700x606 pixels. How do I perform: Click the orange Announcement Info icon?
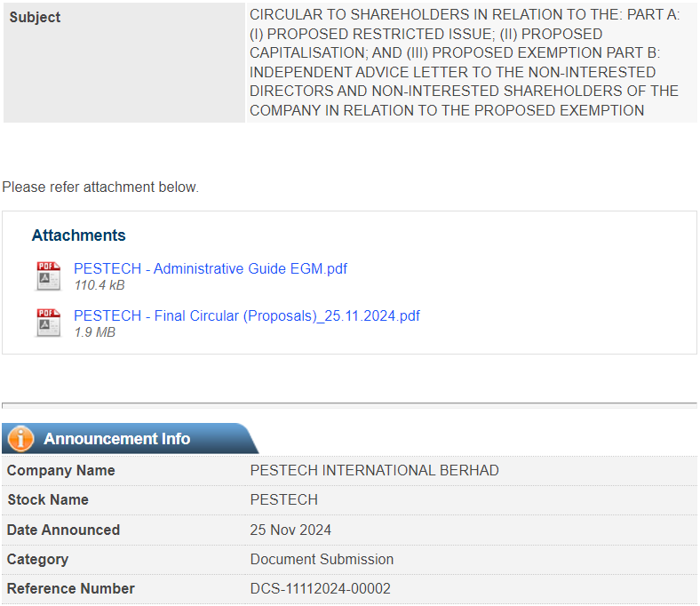[20, 439]
